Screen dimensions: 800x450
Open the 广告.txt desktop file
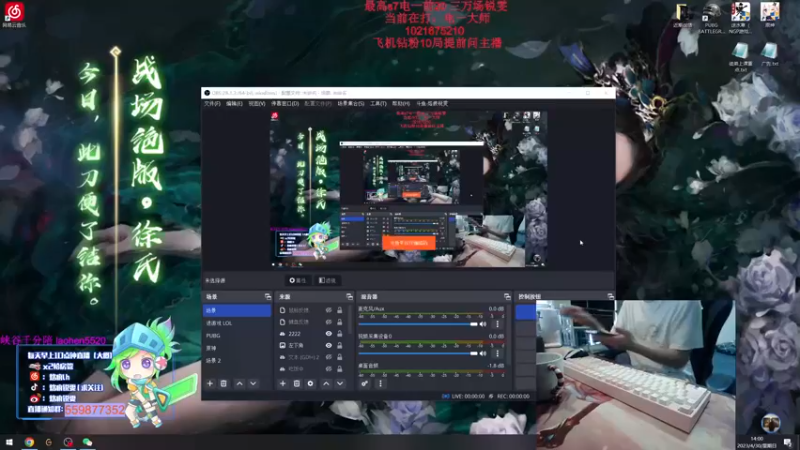[x=769, y=54]
